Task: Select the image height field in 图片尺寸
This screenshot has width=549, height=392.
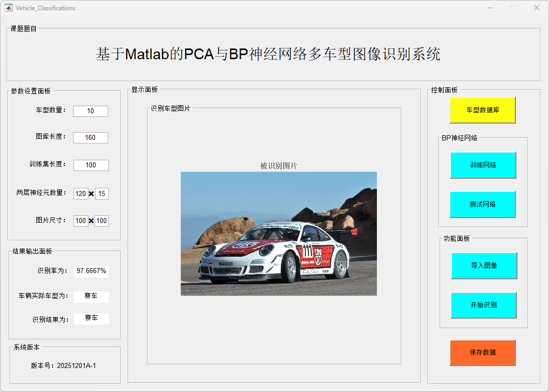Action: tap(102, 221)
